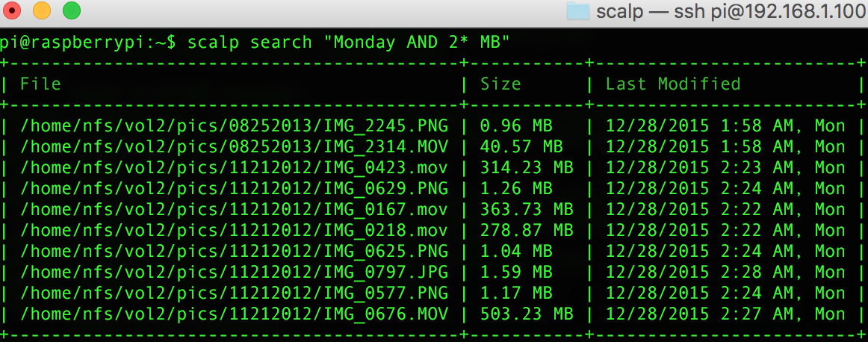Click the "File" column header
Image resolution: width=868 pixels, height=342 pixels.
(x=40, y=84)
